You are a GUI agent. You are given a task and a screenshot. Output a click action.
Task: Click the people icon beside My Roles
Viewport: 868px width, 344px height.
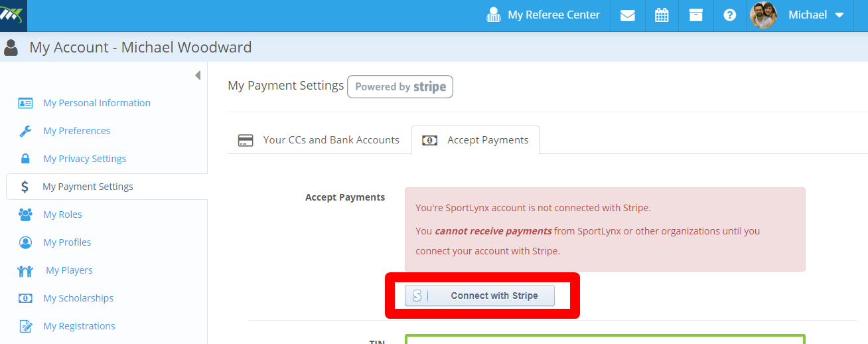point(25,215)
